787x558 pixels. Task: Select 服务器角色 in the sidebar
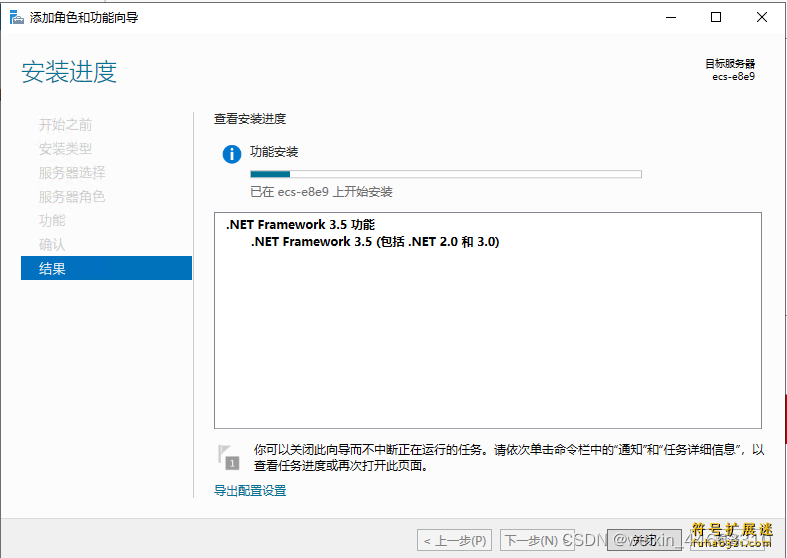pos(71,197)
